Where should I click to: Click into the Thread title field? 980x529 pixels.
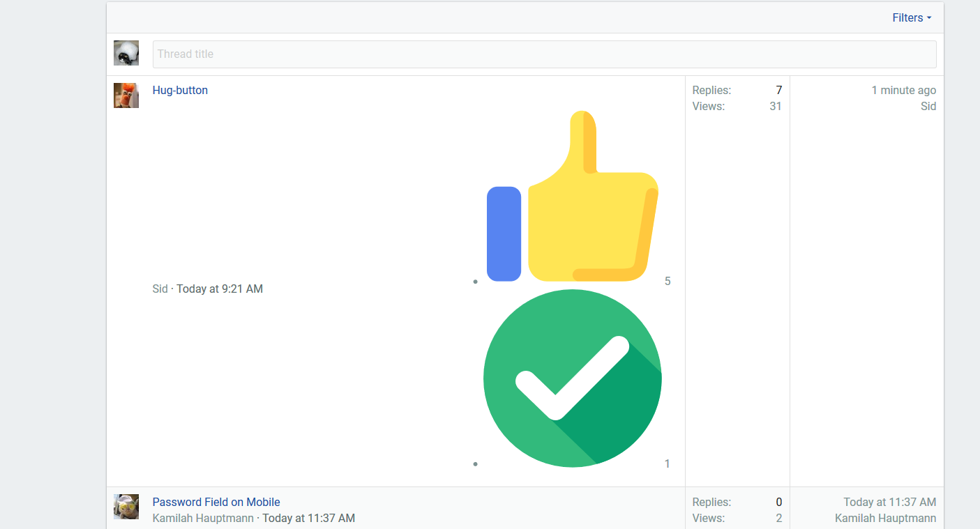544,54
